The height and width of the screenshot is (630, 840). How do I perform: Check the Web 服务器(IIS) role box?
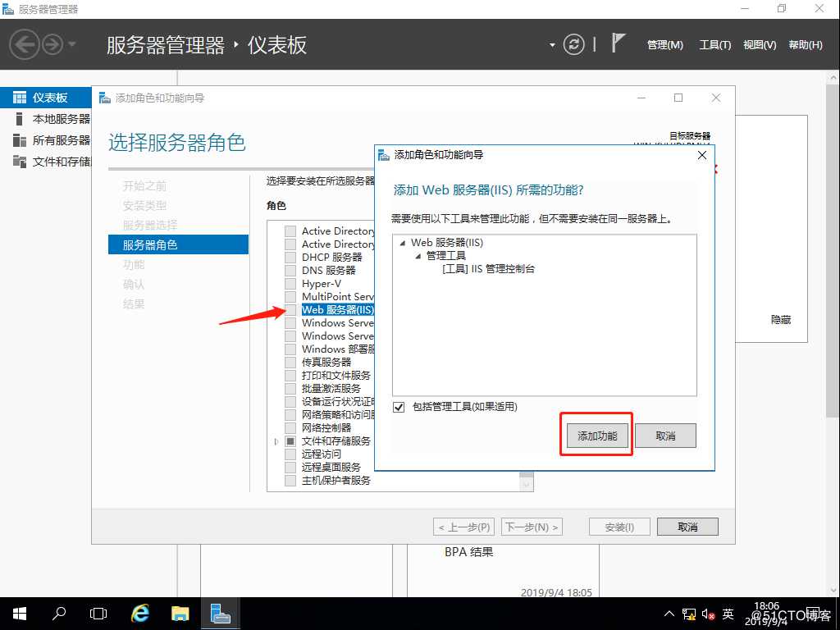coord(290,310)
